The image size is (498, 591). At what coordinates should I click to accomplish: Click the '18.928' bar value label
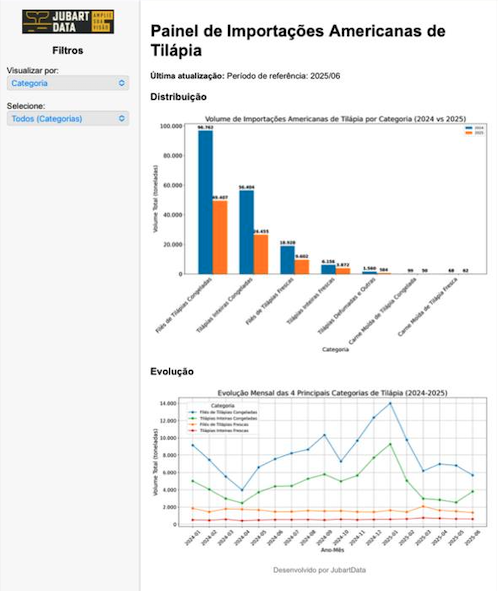[287, 242]
